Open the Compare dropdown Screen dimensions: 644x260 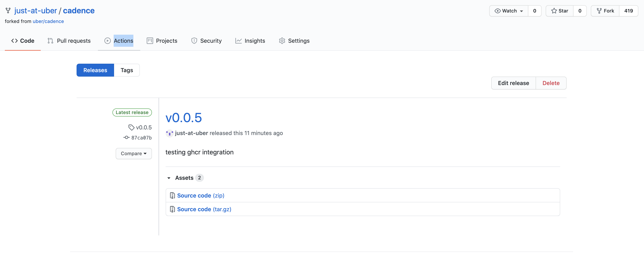click(134, 154)
